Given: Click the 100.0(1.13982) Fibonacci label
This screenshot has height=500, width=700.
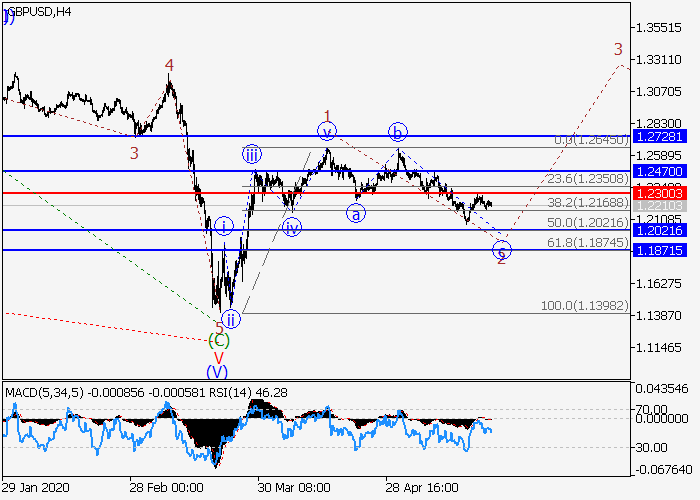Looking at the screenshot, I should (x=584, y=306).
